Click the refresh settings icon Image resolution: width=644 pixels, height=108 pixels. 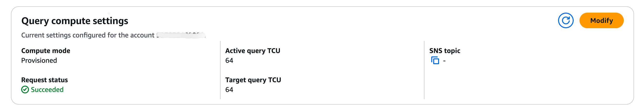click(565, 20)
